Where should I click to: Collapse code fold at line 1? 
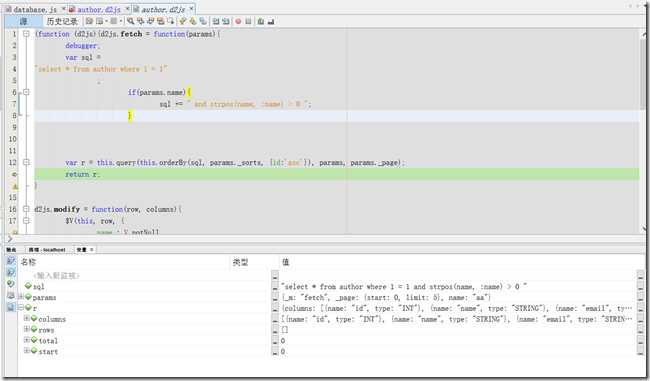point(26,34)
